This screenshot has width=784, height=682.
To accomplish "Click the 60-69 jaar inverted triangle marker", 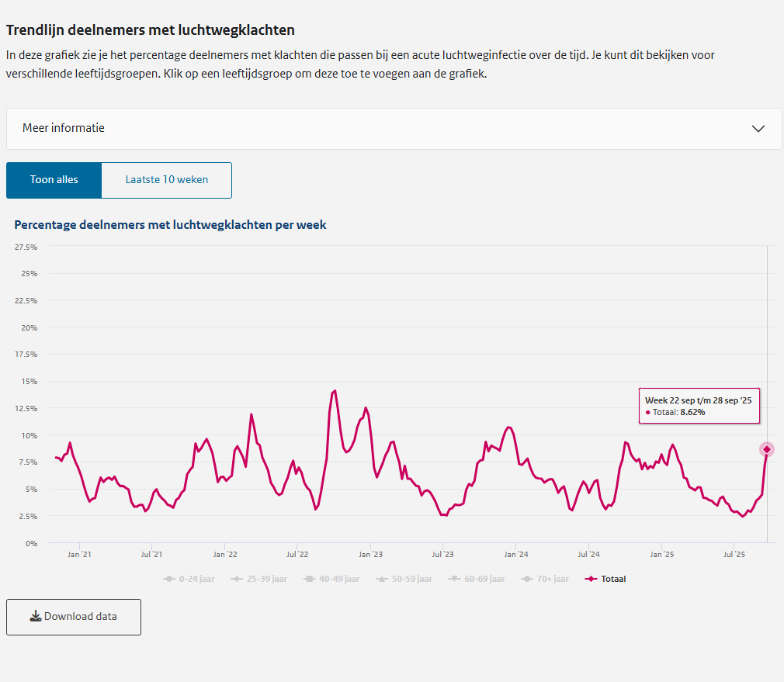I will click(454, 579).
